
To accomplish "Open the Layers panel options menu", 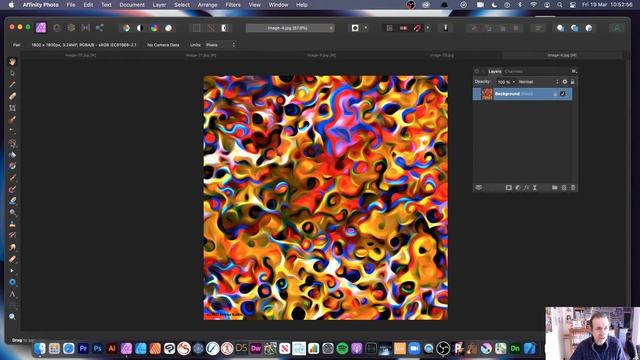I will [x=574, y=71].
